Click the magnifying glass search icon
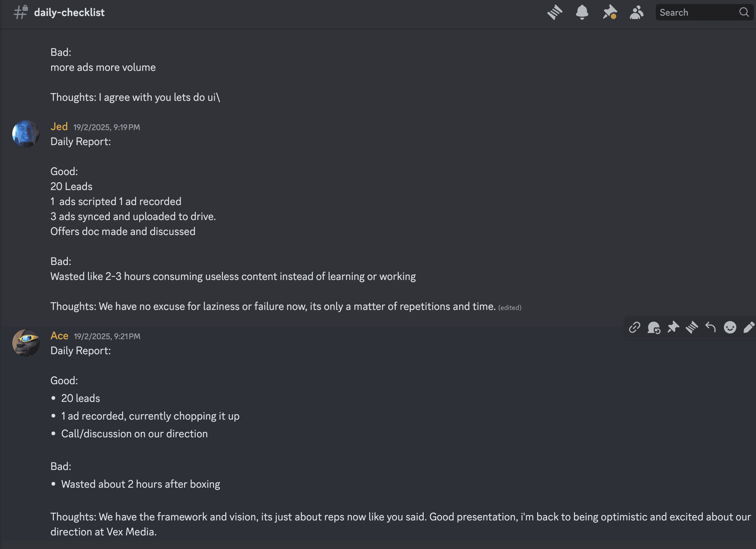The image size is (756, 549). pyautogui.click(x=744, y=12)
